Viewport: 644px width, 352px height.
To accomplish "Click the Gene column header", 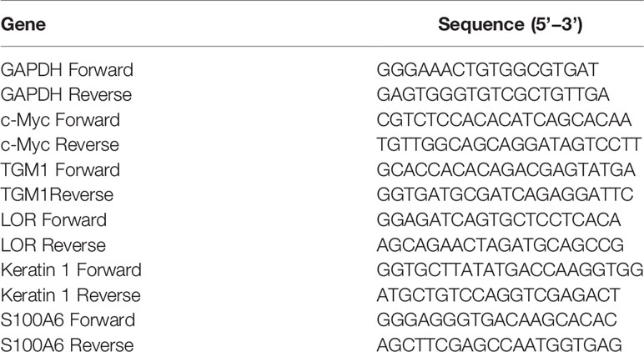I will click(x=23, y=25).
